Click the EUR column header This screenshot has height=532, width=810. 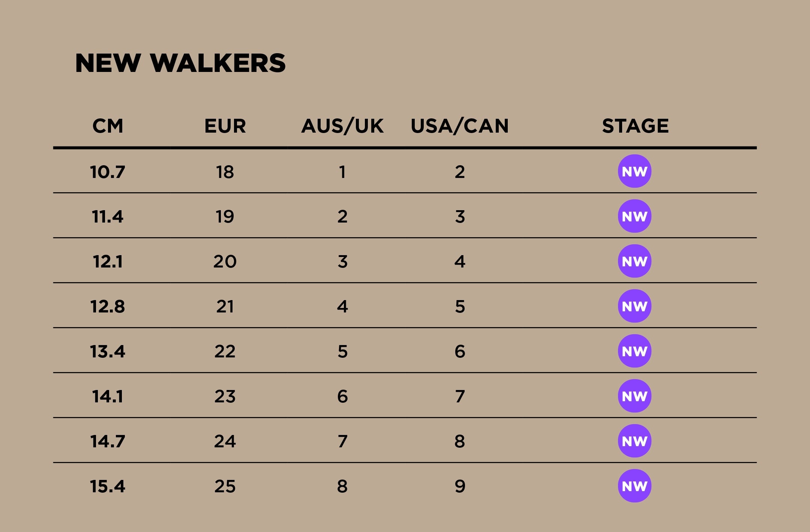(x=225, y=126)
